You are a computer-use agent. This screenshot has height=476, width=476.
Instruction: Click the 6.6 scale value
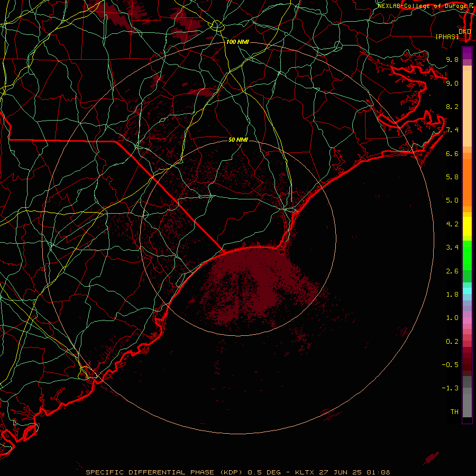(x=452, y=153)
